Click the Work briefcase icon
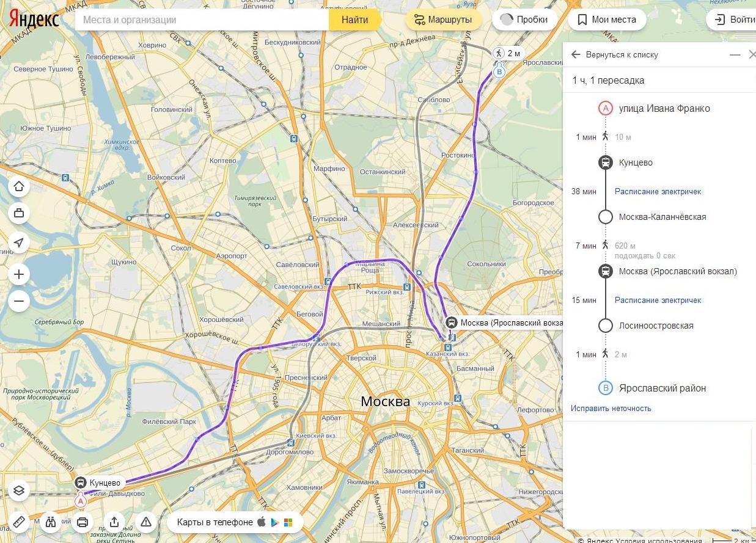Screen dimensions: 756x543 point(19,213)
